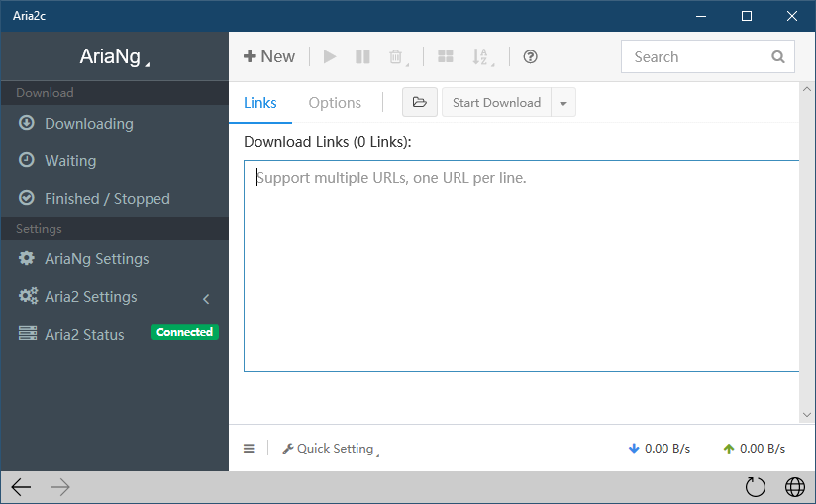This screenshot has height=504, width=816.
Task: Open the AriaNg logo dropdown
Action: pyautogui.click(x=115, y=56)
